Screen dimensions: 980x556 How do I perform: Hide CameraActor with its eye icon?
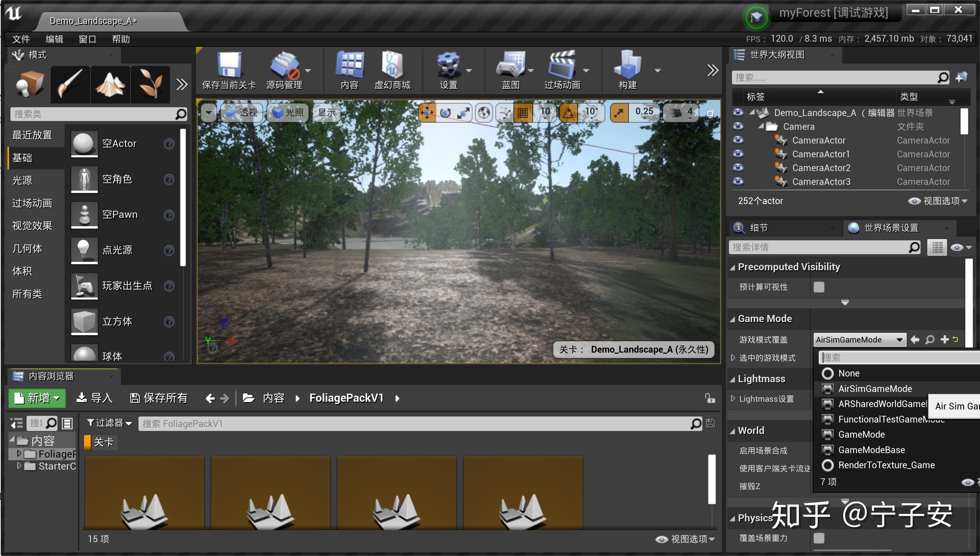(738, 140)
